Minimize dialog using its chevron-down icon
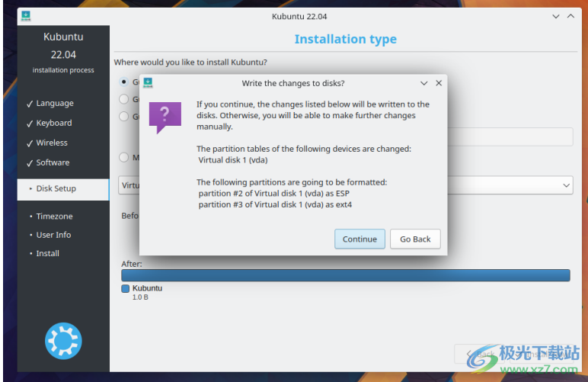 pyautogui.click(x=423, y=83)
